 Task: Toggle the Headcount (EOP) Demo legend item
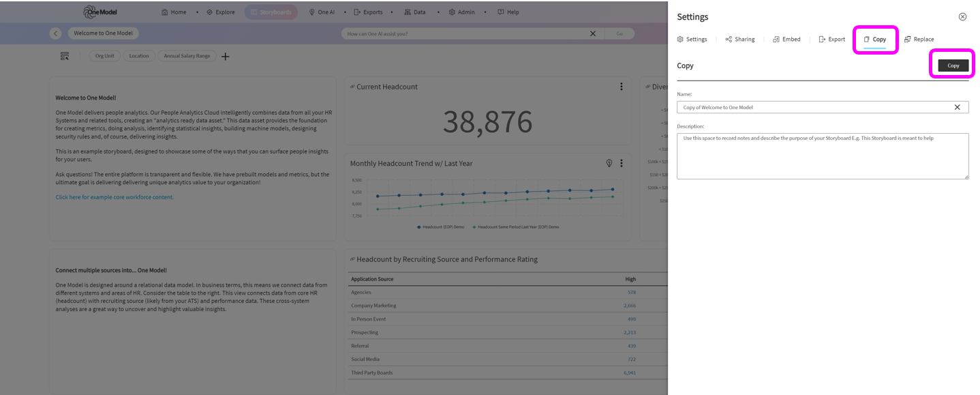click(440, 226)
